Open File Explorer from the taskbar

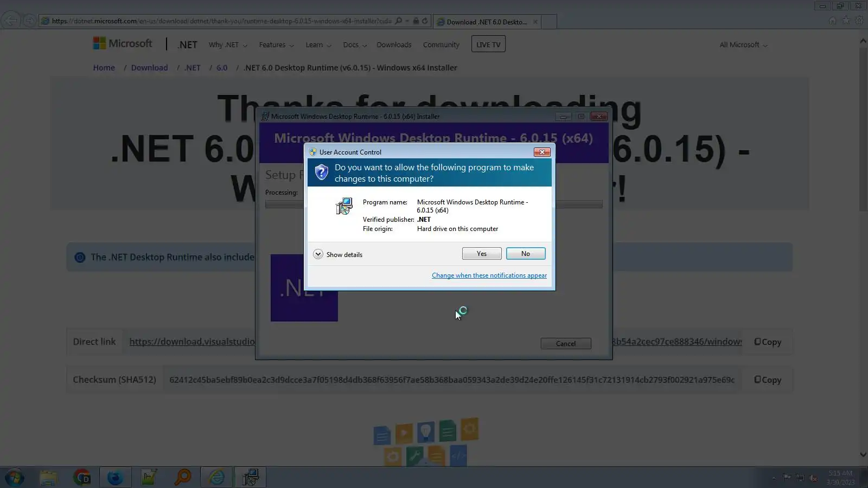click(x=48, y=478)
